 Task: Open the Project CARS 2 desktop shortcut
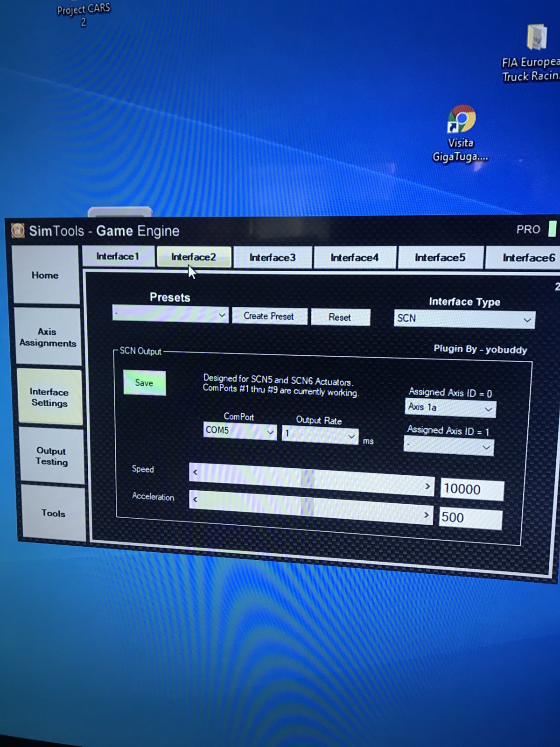tap(84, 14)
